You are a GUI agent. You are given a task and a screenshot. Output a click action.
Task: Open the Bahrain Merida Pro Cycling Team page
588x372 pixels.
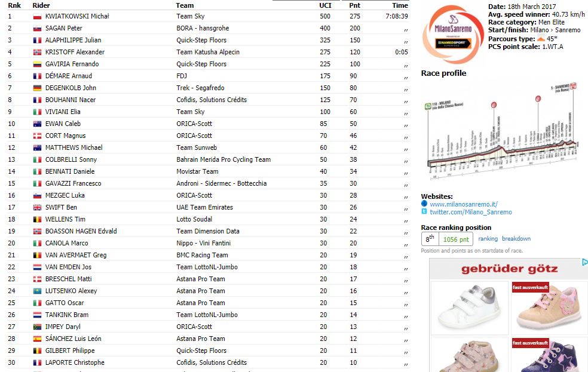coord(223,159)
